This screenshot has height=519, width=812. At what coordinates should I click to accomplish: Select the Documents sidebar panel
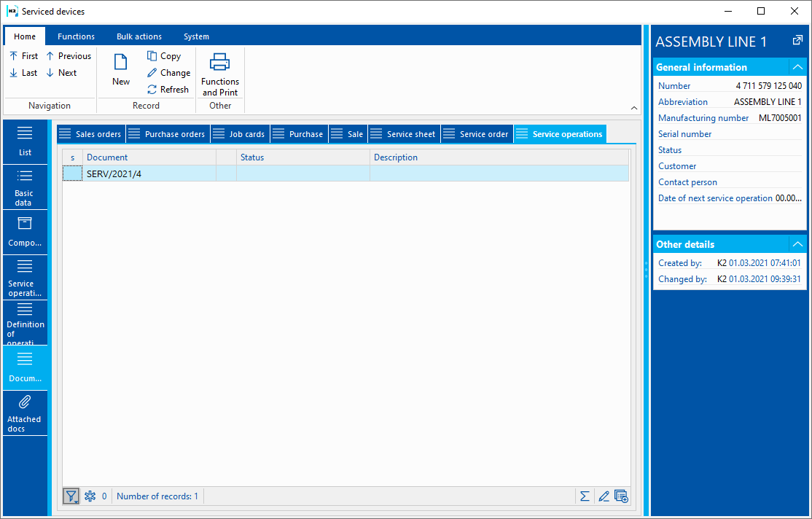pyautogui.click(x=25, y=368)
